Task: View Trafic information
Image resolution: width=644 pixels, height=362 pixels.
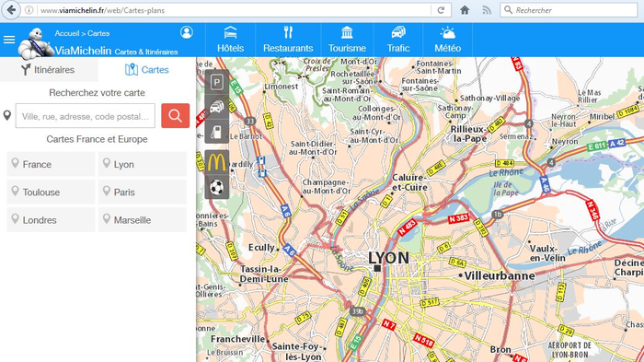Action: pyautogui.click(x=398, y=40)
